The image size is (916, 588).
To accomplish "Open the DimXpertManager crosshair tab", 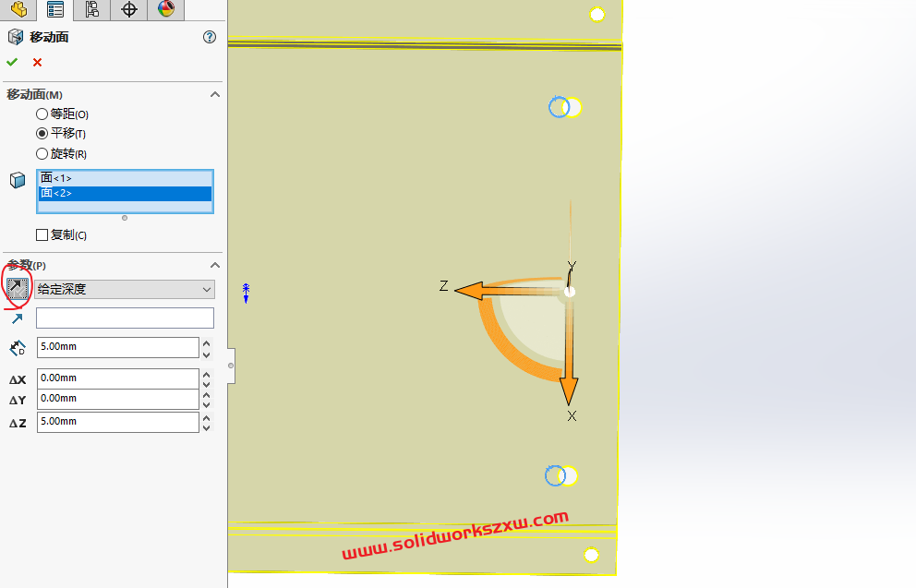I will (129, 9).
